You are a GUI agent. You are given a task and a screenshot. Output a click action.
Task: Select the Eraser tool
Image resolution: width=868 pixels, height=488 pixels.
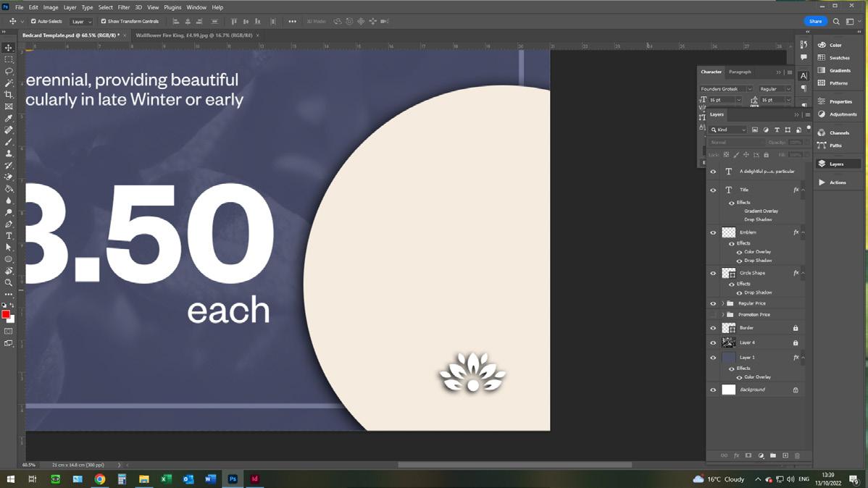pyautogui.click(x=8, y=177)
